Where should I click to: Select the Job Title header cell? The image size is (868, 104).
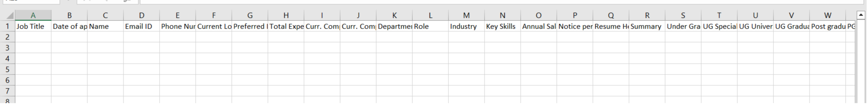pyautogui.click(x=33, y=26)
